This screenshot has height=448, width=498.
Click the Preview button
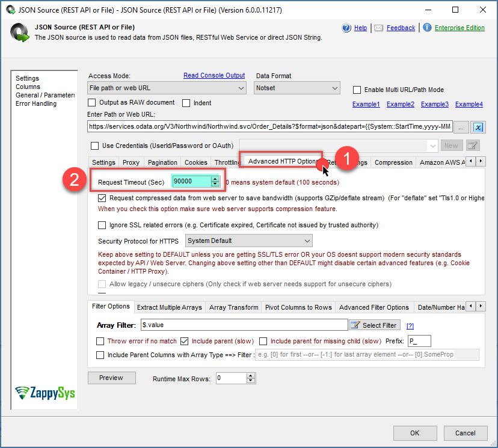coord(111,378)
